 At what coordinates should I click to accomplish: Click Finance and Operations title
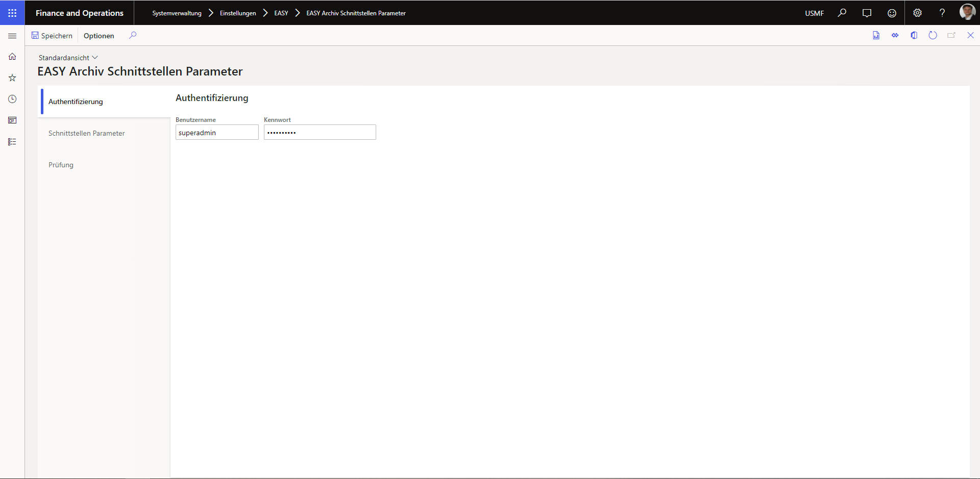tap(80, 13)
